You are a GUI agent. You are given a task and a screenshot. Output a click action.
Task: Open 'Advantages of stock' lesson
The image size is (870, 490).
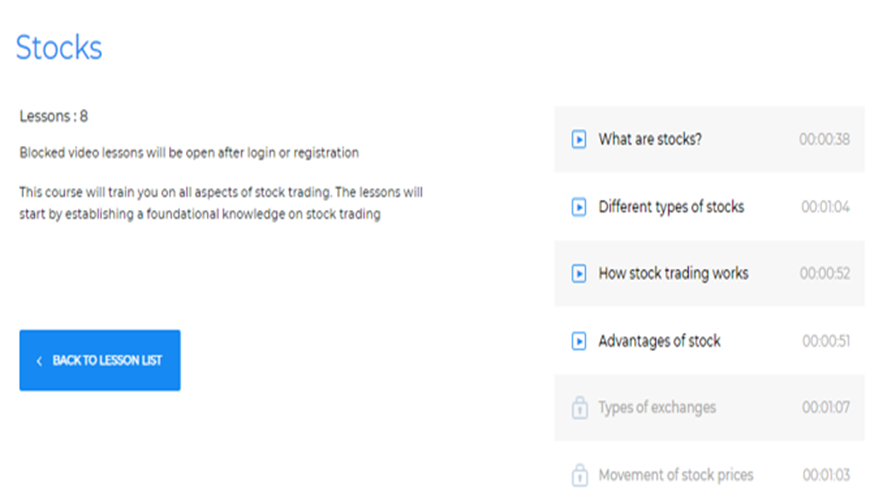point(659,341)
